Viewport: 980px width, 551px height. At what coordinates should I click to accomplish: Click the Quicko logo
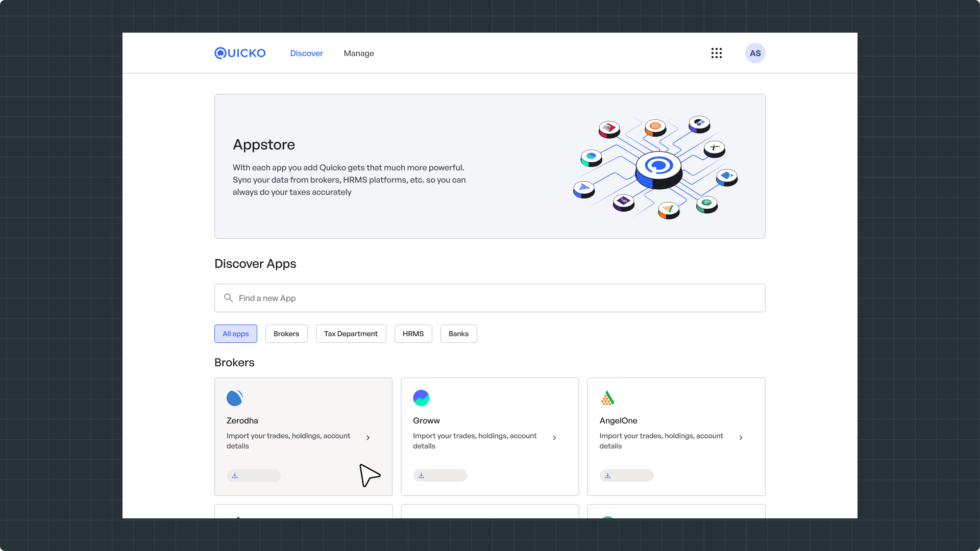[x=240, y=53]
